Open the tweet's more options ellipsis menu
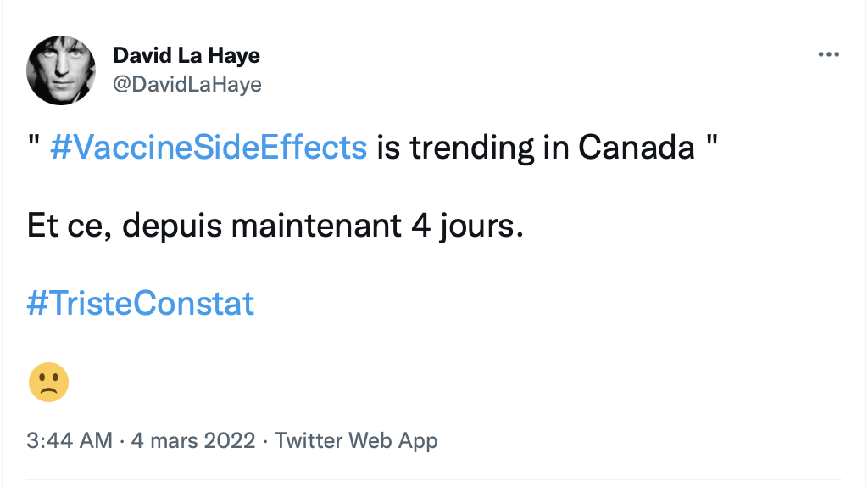 [827, 55]
